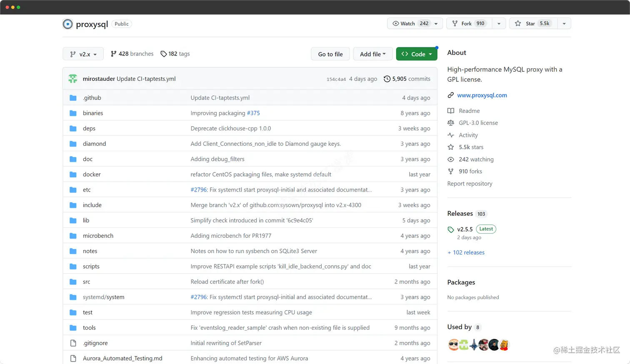Click the Releases heading link
Viewport: 630px width, 364px height.
click(460, 214)
